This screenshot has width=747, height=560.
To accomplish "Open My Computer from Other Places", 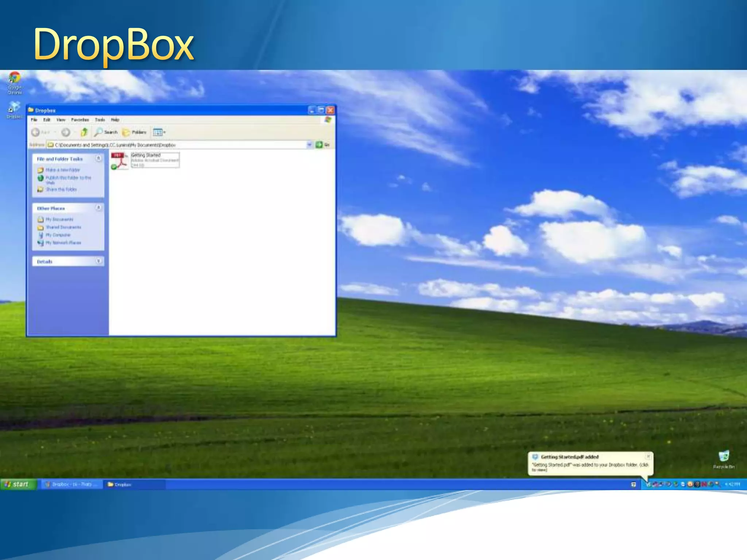I will (58, 235).
